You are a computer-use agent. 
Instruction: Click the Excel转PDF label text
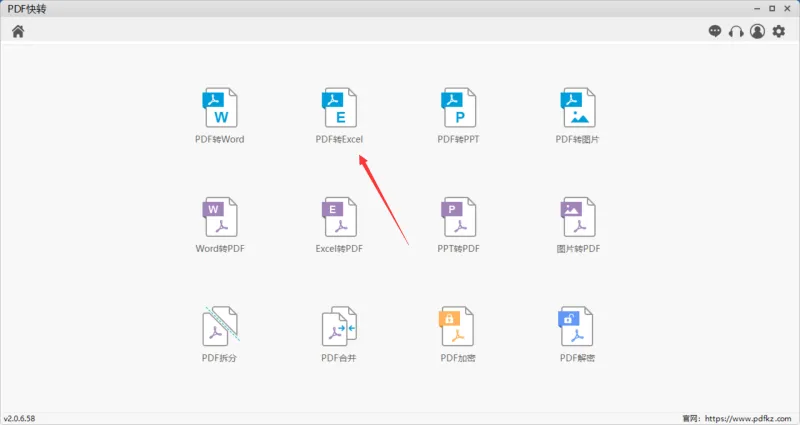point(339,248)
